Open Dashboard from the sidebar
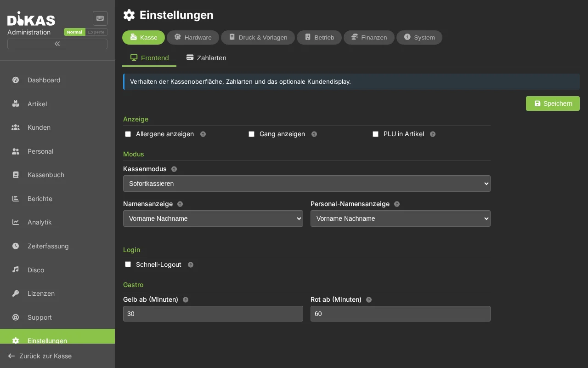The width and height of the screenshot is (588, 368). click(57, 80)
